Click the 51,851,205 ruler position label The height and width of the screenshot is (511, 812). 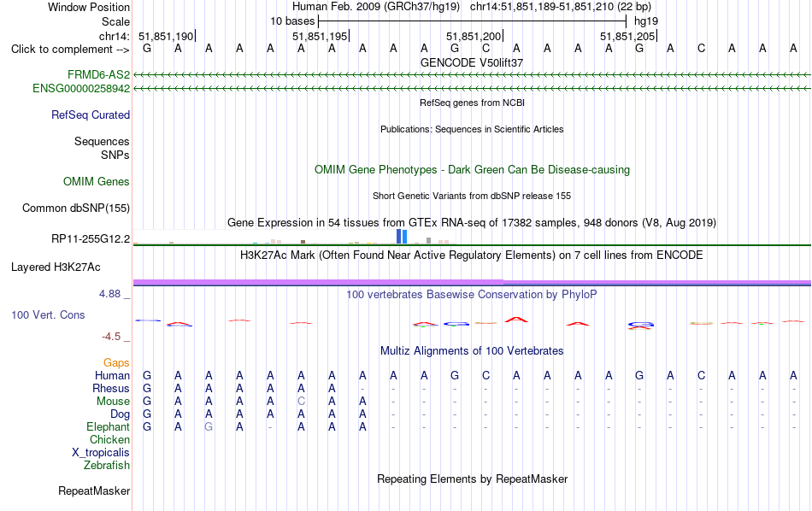point(627,36)
